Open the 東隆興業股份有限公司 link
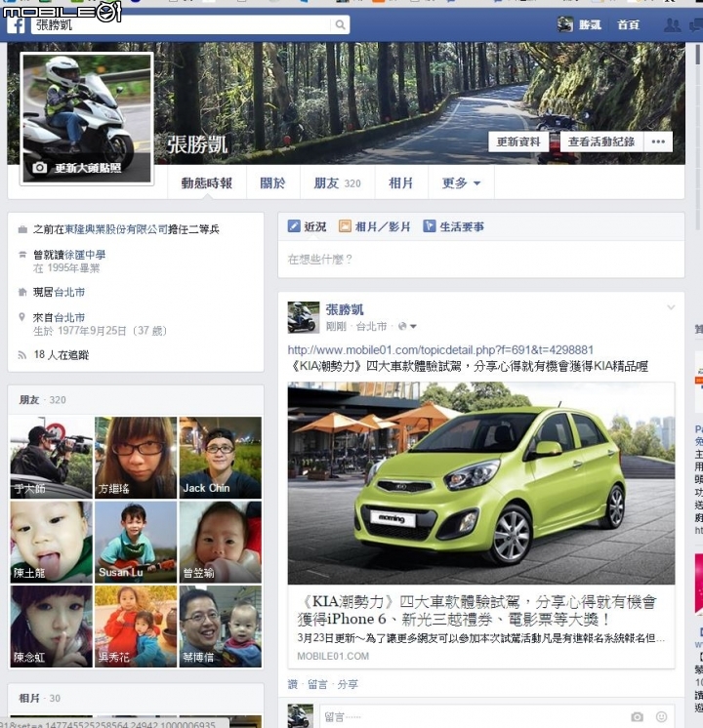 coord(115,229)
